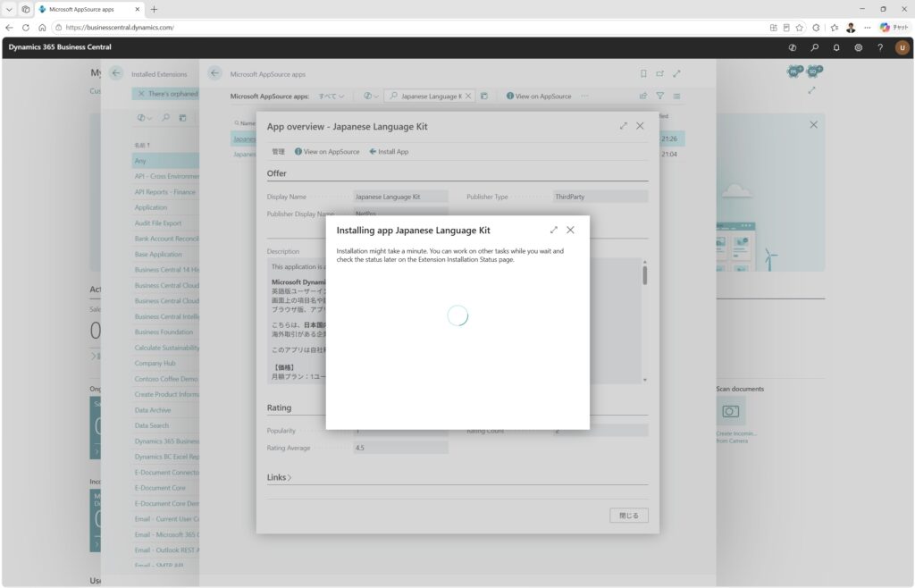This screenshot has width=915, height=588.
Task: Select the Business Foundation extension row
Action: (x=165, y=332)
